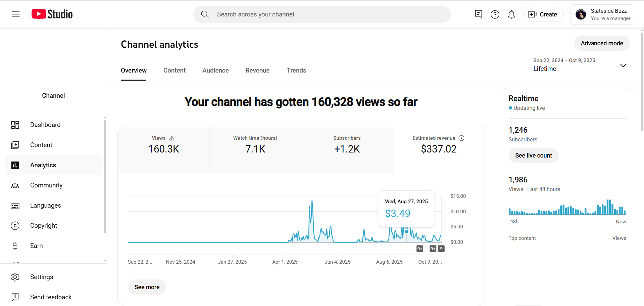Open Copyright from the sidebar

(44, 226)
